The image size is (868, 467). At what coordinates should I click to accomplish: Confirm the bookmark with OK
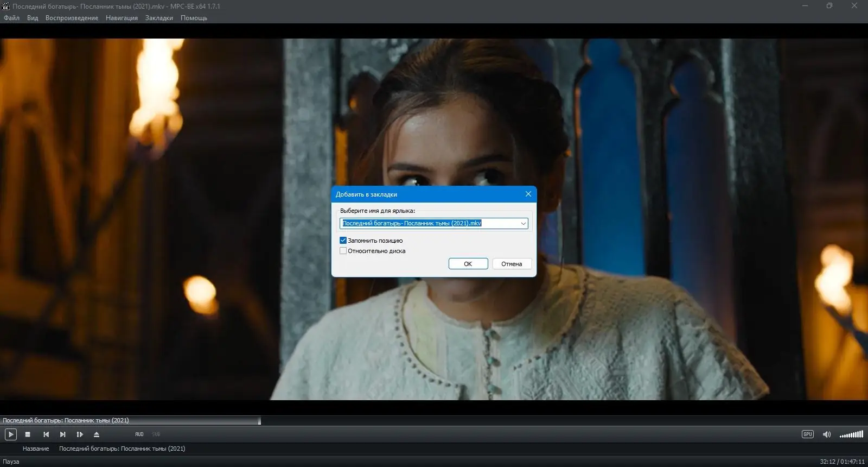[x=468, y=264]
